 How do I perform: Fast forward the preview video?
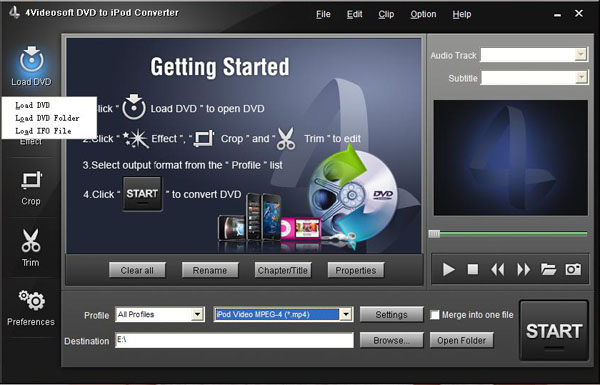[x=523, y=269]
